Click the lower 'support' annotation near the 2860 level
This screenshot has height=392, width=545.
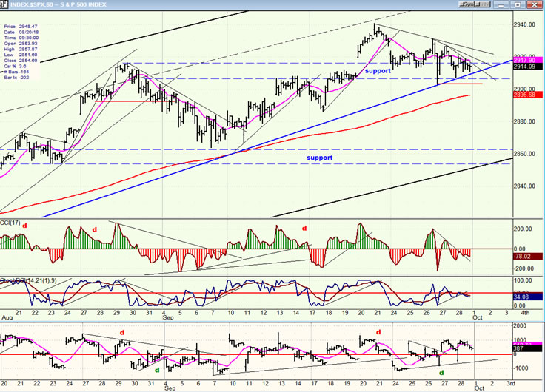tap(319, 158)
